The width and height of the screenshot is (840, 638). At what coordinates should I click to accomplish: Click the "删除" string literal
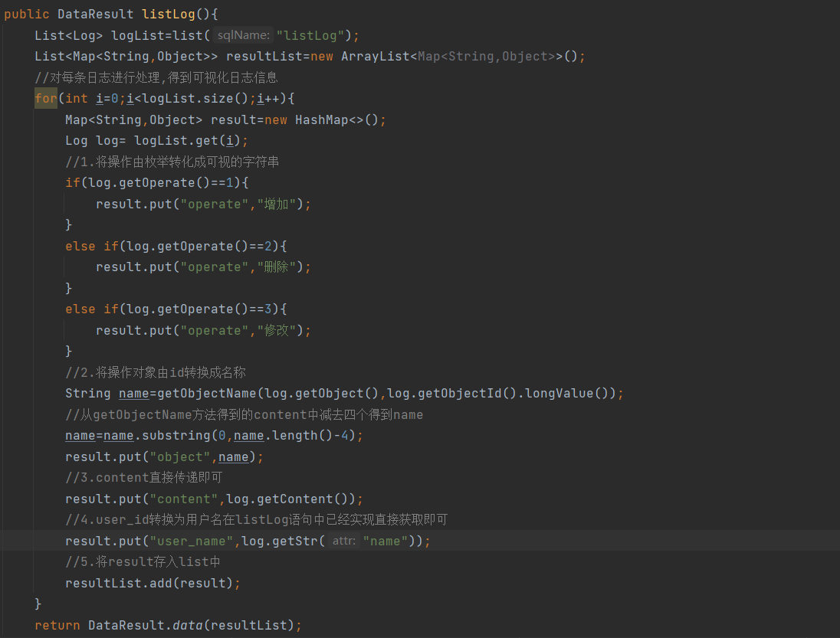[277, 267]
